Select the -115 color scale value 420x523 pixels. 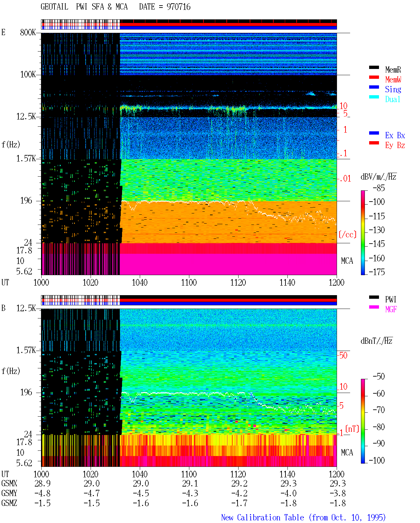pos(377,216)
